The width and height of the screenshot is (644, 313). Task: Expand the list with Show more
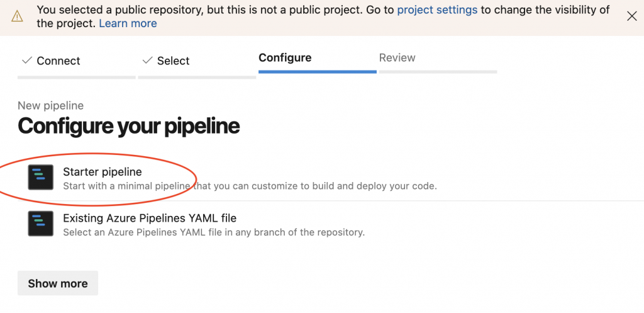click(58, 283)
